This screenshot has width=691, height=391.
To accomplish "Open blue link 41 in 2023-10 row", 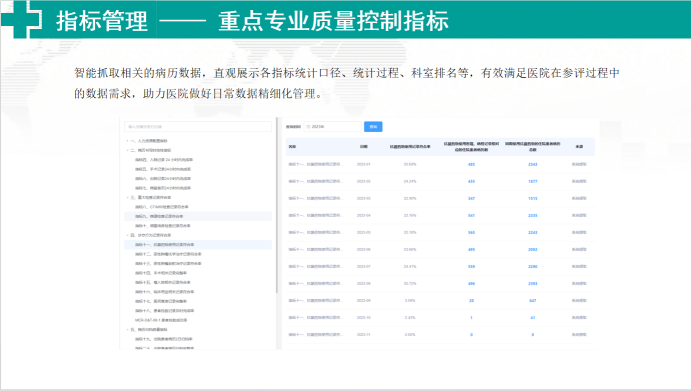I will click(x=533, y=318).
